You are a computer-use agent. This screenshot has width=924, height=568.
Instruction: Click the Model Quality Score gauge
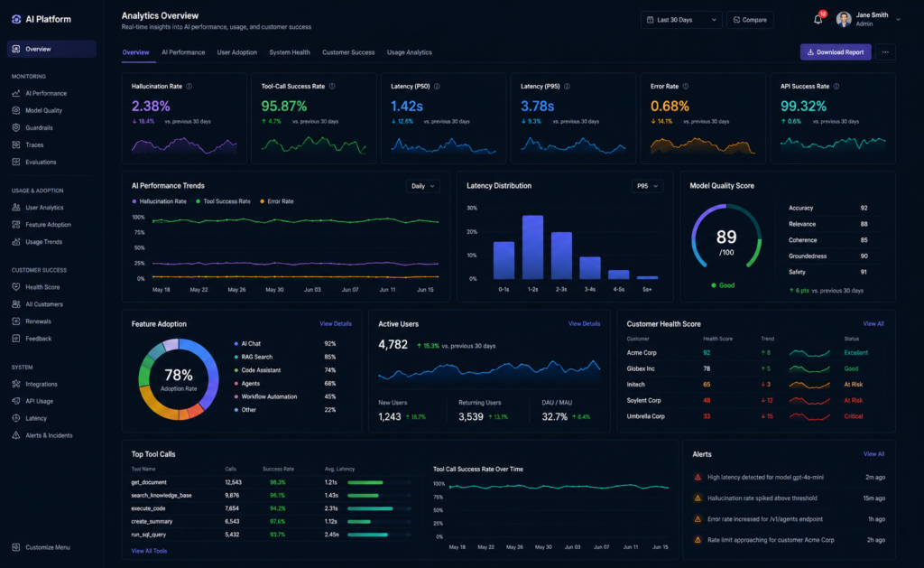726,237
